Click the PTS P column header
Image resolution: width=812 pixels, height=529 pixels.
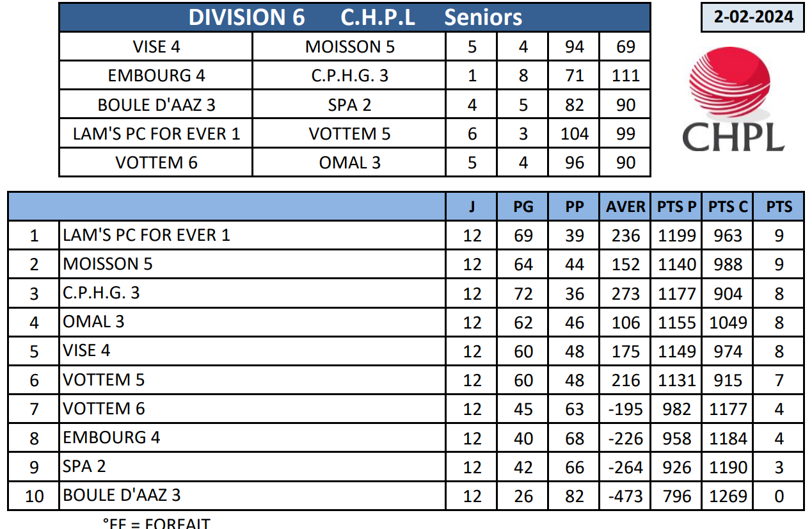click(x=676, y=206)
